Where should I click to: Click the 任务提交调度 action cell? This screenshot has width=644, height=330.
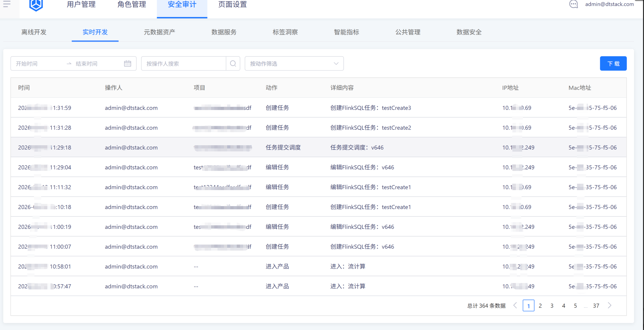tap(283, 147)
